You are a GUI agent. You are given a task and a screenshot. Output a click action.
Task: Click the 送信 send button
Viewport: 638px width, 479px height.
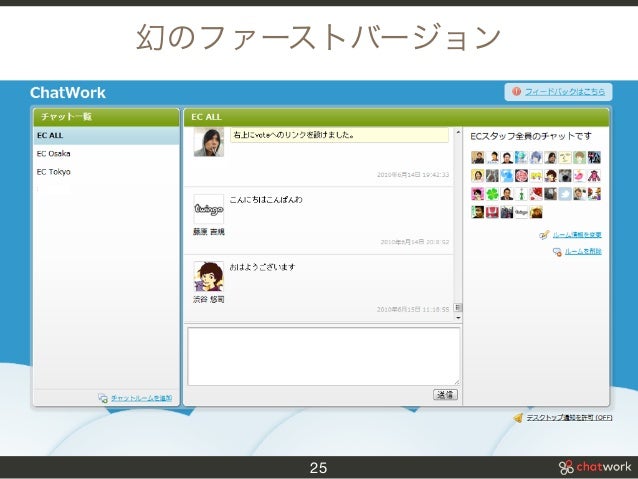point(445,394)
